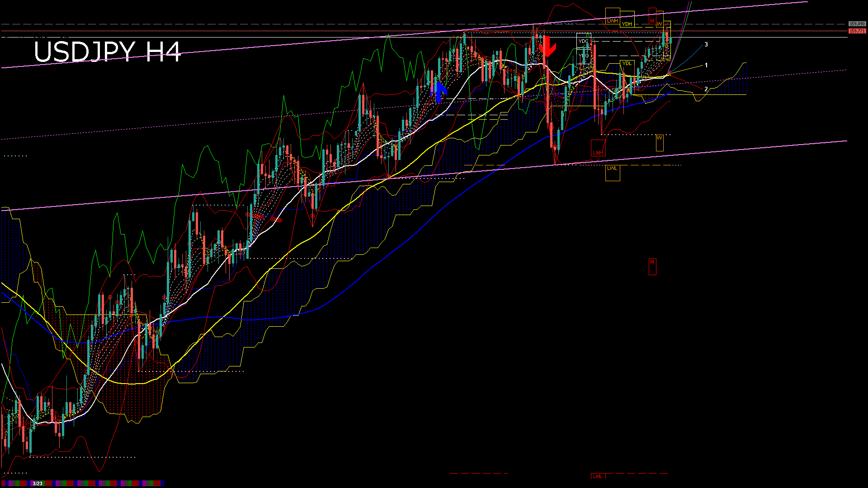Viewport: 868px width, 488px height.
Task: Select the LML label at chart bottom
Action: pos(598,476)
